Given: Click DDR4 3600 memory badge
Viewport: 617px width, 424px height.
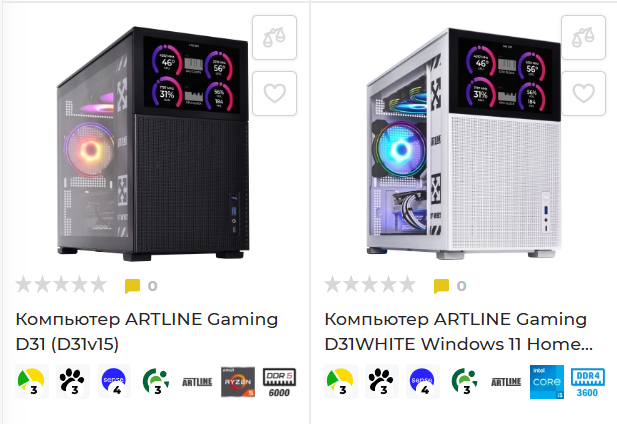Looking at the screenshot, I should tap(587, 382).
